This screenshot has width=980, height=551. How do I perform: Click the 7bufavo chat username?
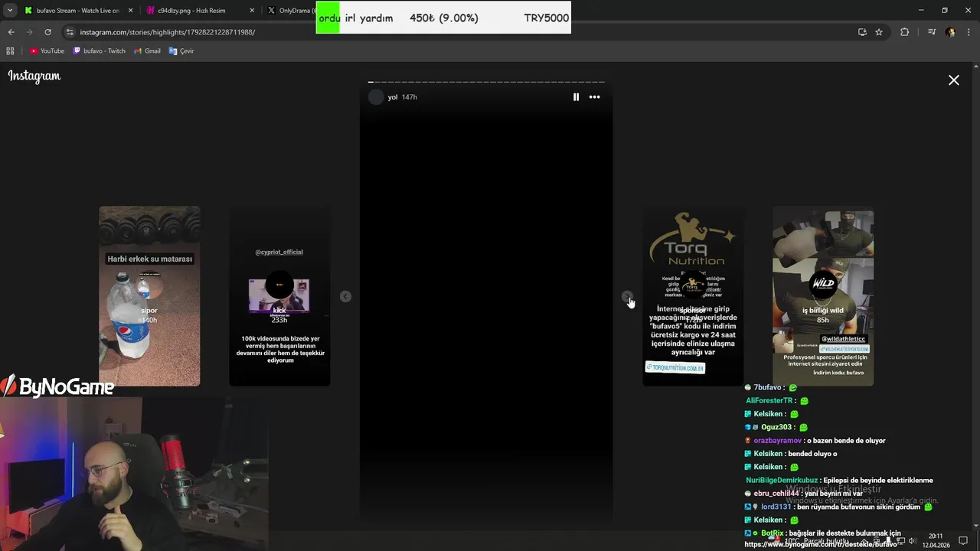(x=767, y=387)
